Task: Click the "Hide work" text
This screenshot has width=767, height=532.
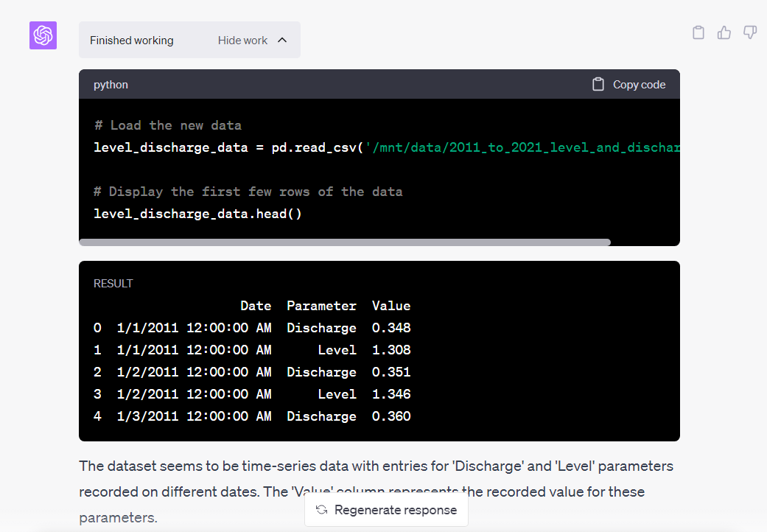Action: pyautogui.click(x=242, y=41)
